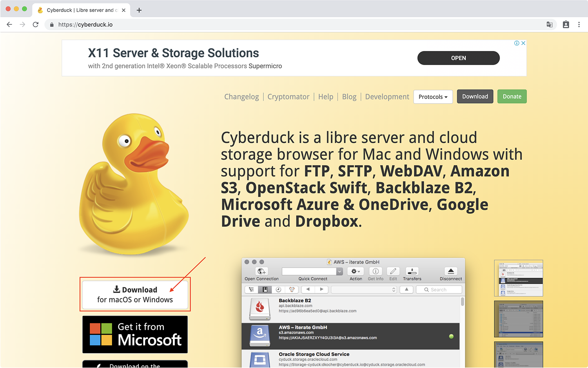Click the X11 Server & Storage Solutions headline

pyautogui.click(x=173, y=53)
